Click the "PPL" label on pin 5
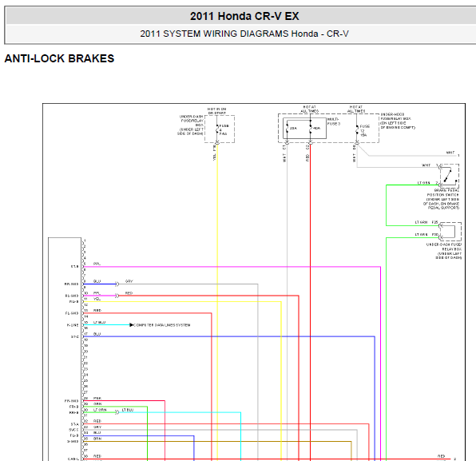The image size is (476, 461). 97,264
